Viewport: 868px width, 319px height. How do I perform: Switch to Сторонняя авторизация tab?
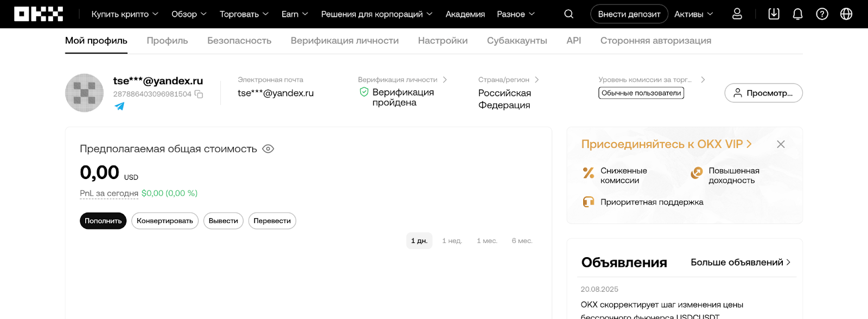pos(655,41)
